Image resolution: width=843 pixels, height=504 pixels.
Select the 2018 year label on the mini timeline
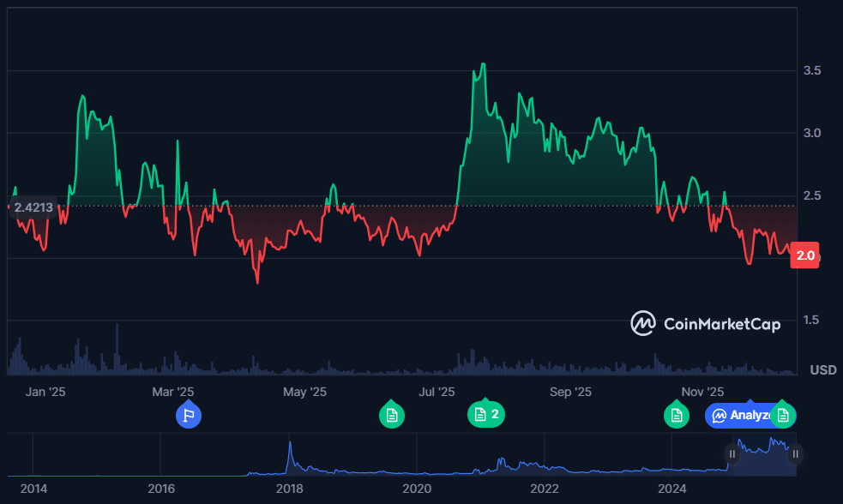coord(289,489)
